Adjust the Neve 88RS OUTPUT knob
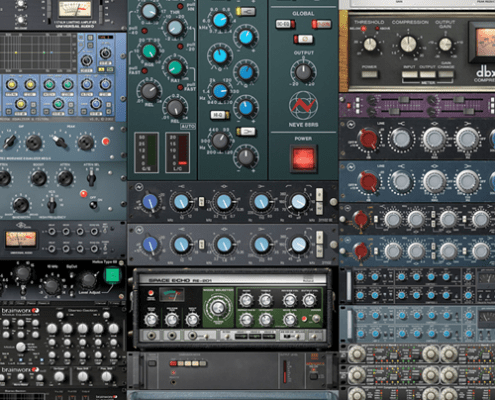Screen dimensions: 495x400 303,72
